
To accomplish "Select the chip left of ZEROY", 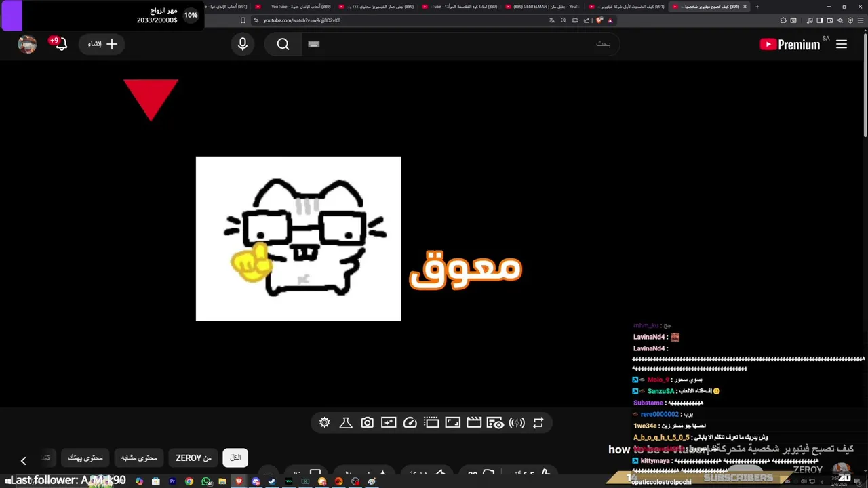I will tap(139, 458).
